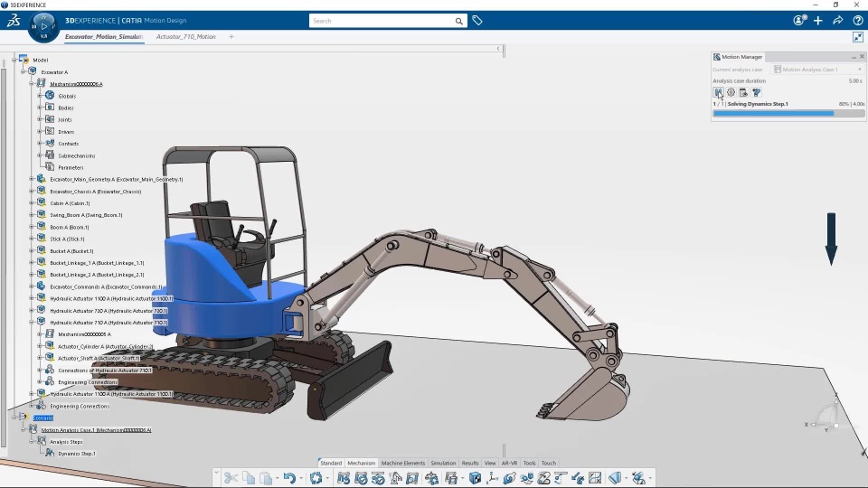Expand the Contacts tree node
868x488 pixels.
(x=40, y=144)
